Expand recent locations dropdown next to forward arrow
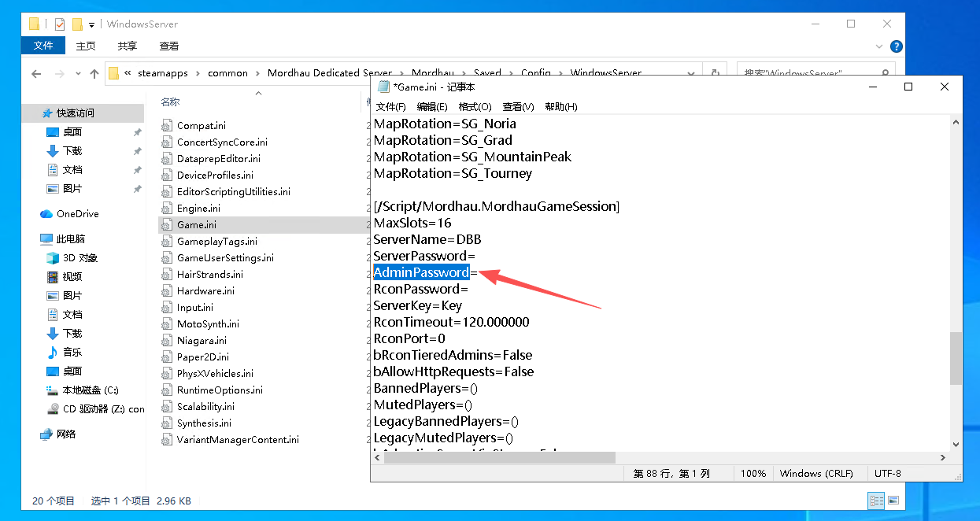Image resolution: width=980 pixels, height=521 pixels. click(x=77, y=74)
